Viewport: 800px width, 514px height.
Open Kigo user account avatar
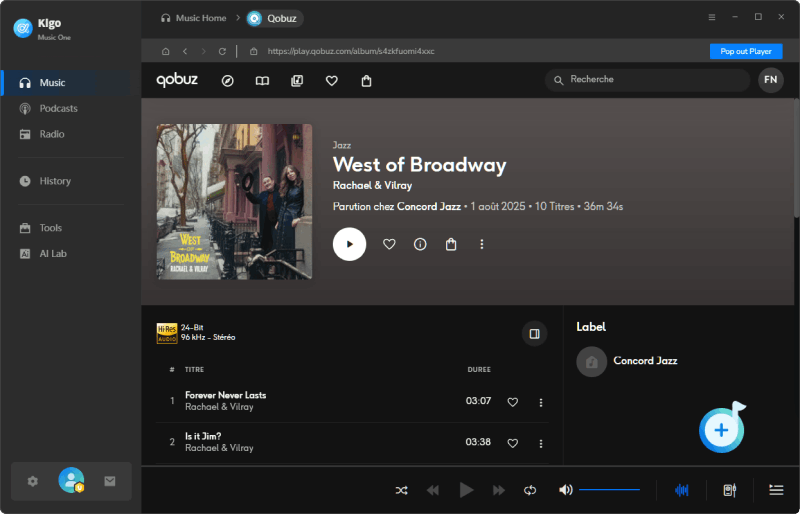pyautogui.click(x=71, y=480)
